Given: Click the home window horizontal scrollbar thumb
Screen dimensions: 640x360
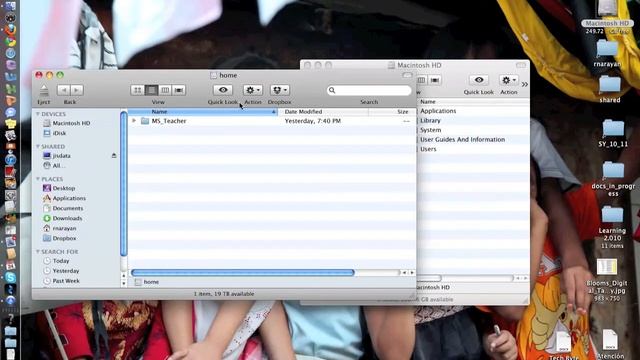Looking at the screenshot, I should click(x=243, y=272).
